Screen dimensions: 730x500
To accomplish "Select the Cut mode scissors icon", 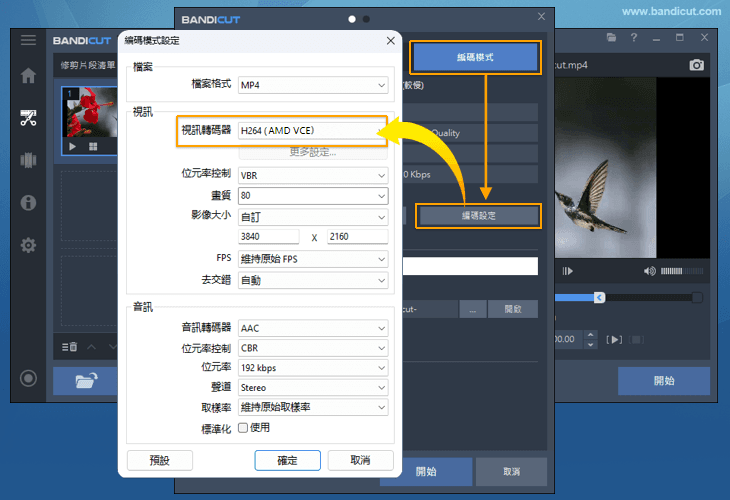I will pos(28,118).
